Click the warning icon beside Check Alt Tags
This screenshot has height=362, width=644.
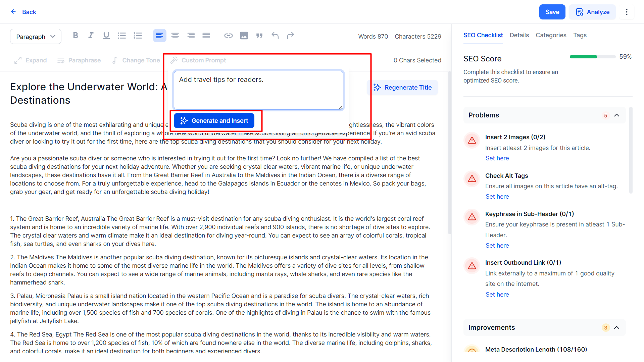pos(472,178)
